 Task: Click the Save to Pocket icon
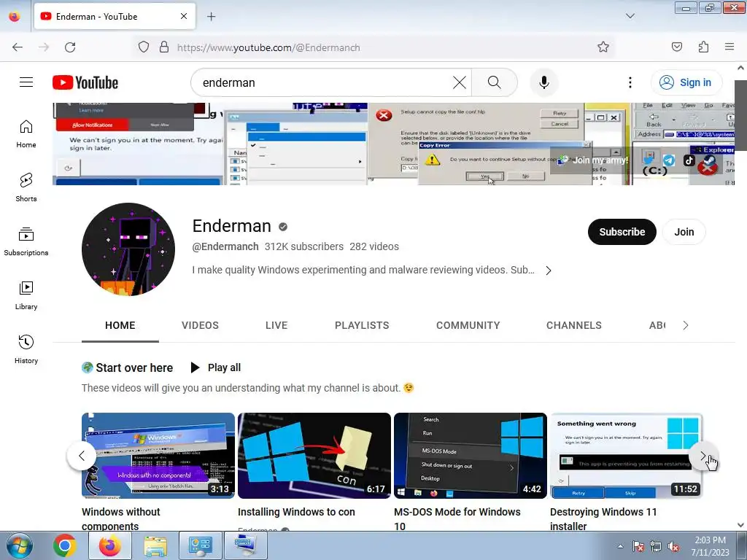(x=677, y=47)
